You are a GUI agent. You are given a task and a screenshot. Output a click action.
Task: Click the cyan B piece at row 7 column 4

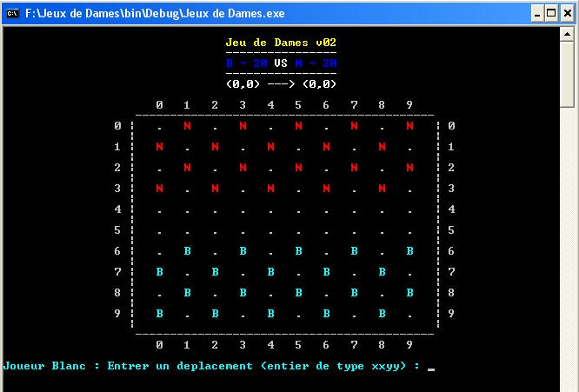click(270, 272)
